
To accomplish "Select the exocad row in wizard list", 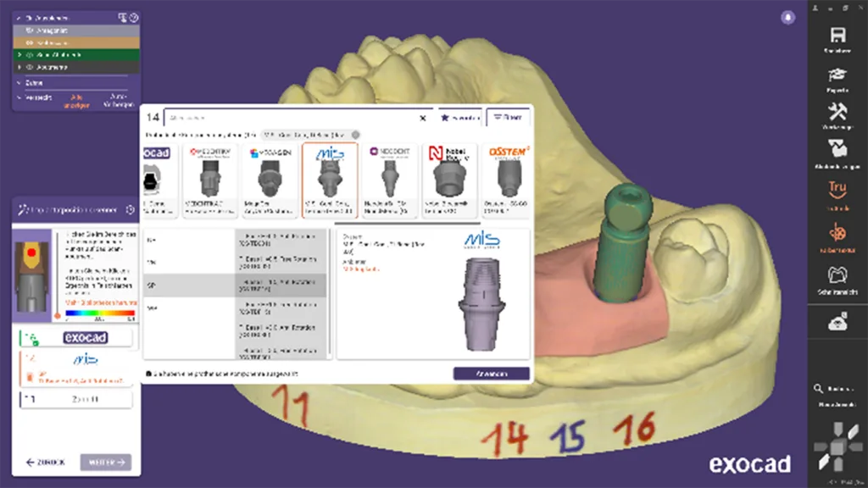I will (x=76, y=338).
